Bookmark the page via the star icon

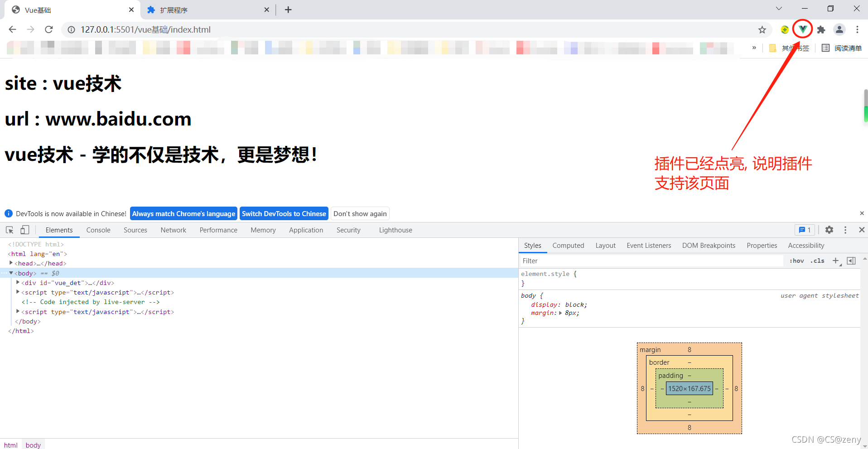pos(762,29)
